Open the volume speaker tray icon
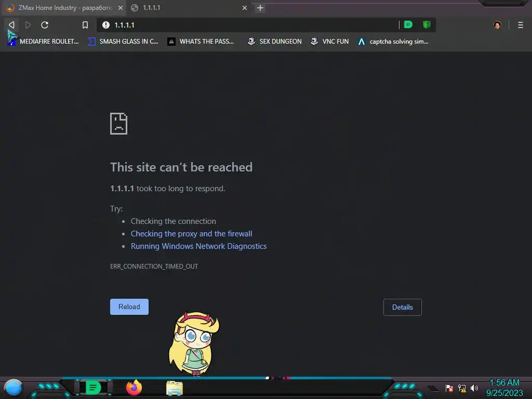 click(474, 388)
